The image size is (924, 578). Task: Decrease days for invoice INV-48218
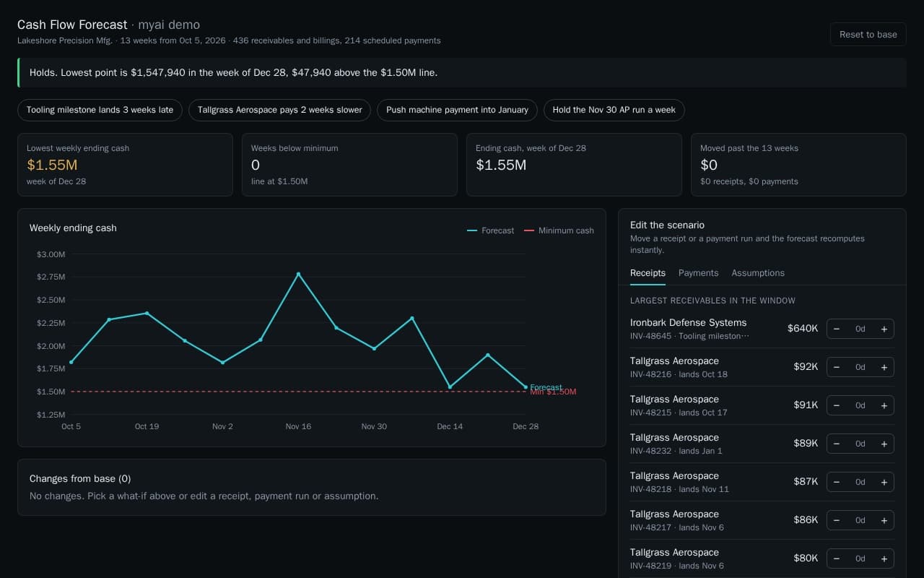tap(837, 482)
